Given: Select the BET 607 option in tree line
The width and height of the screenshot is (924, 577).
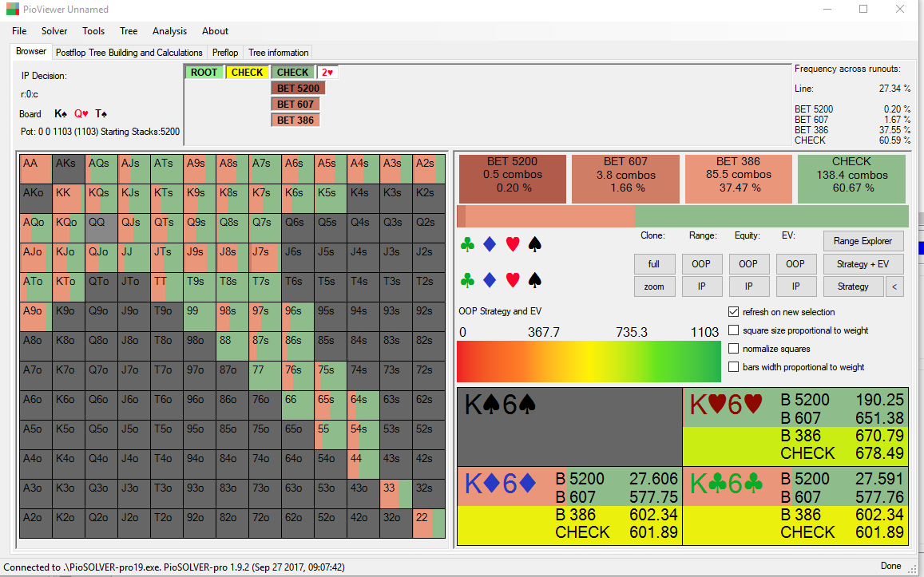Looking at the screenshot, I should pyautogui.click(x=295, y=105).
